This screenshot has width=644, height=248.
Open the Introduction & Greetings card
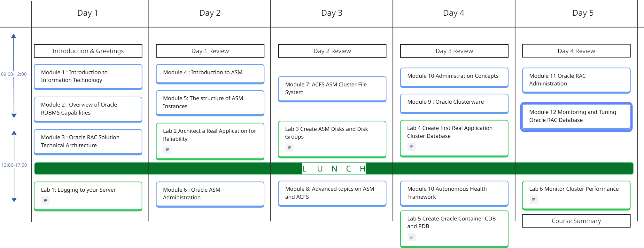pos(88,51)
